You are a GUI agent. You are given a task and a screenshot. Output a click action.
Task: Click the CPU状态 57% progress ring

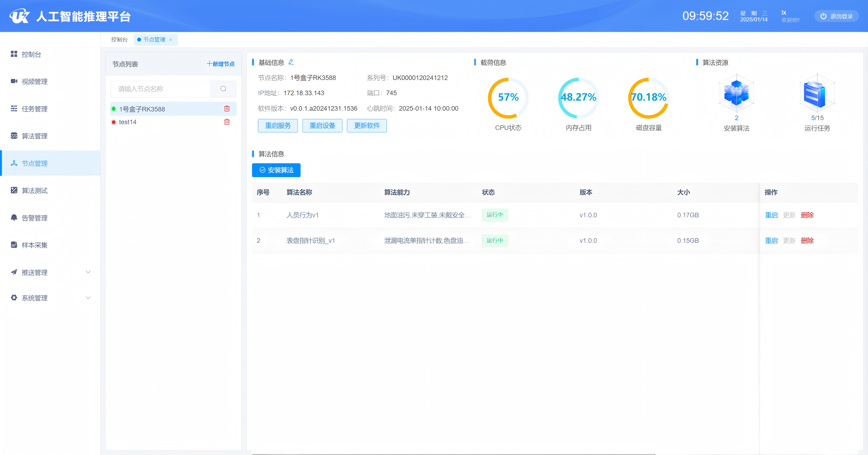coord(508,98)
